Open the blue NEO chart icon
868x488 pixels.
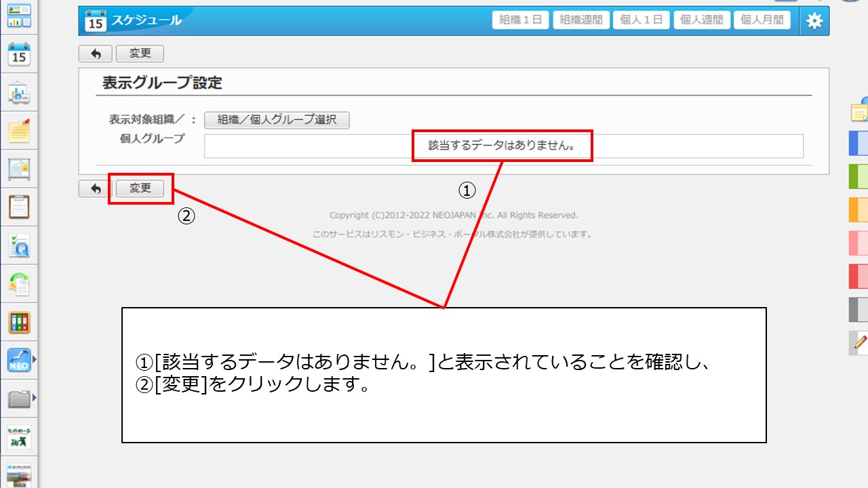[19, 360]
